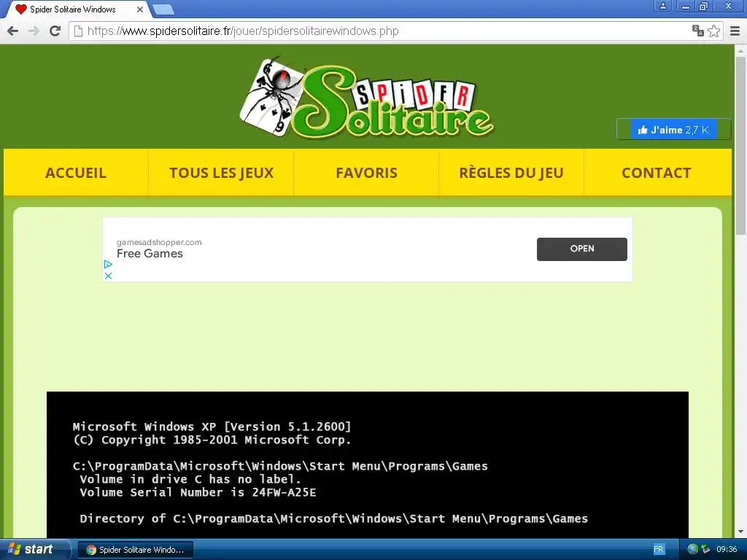The width and height of the screenshot is (747, 560).
Task: Click the 09:36 taskbar clock
Action: pos(727,550)
